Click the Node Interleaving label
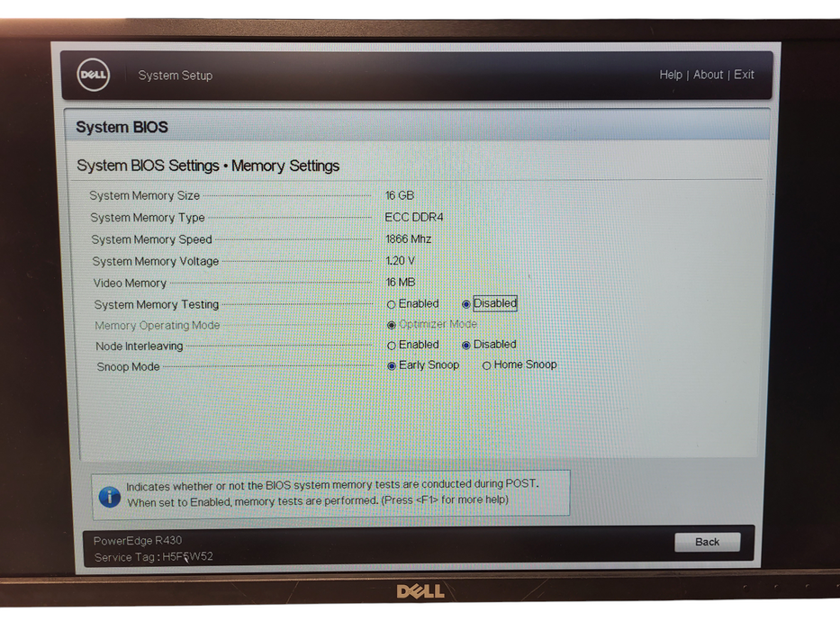Viewport: 840px width, 630px height. point(140,346)
